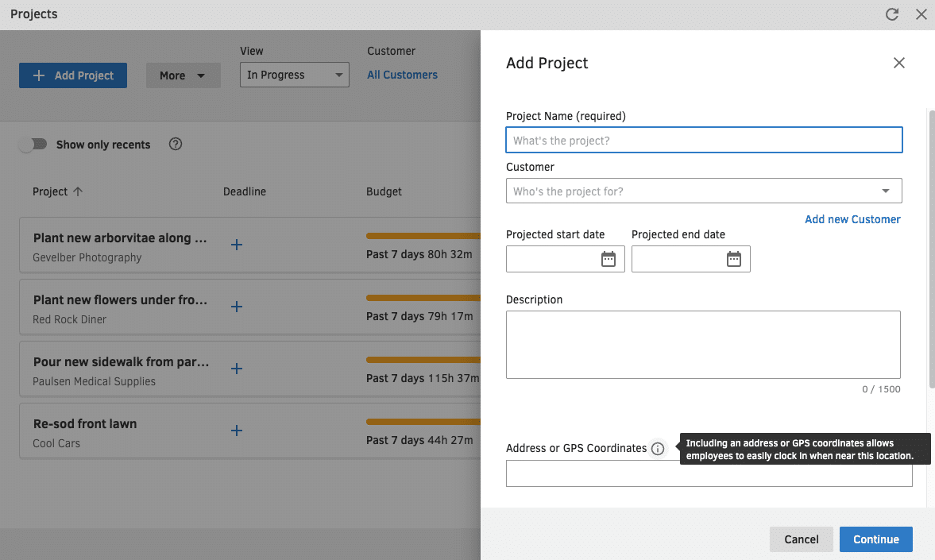
Task: Add deadline for Plant new flowers project
Action: click(237, 307)
